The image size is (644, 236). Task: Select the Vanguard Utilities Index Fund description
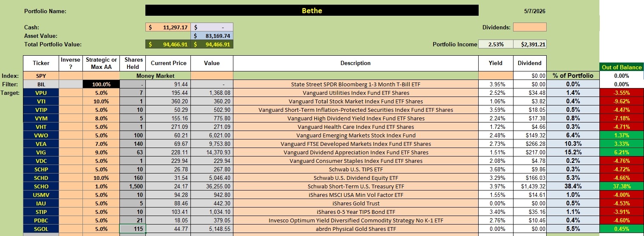(x=356, y=93)
